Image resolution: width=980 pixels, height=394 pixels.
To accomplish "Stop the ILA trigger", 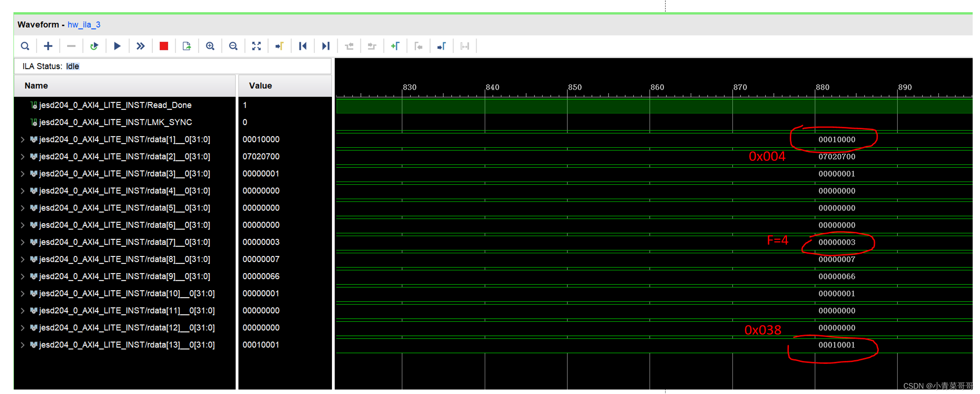I will pos(164,46).
